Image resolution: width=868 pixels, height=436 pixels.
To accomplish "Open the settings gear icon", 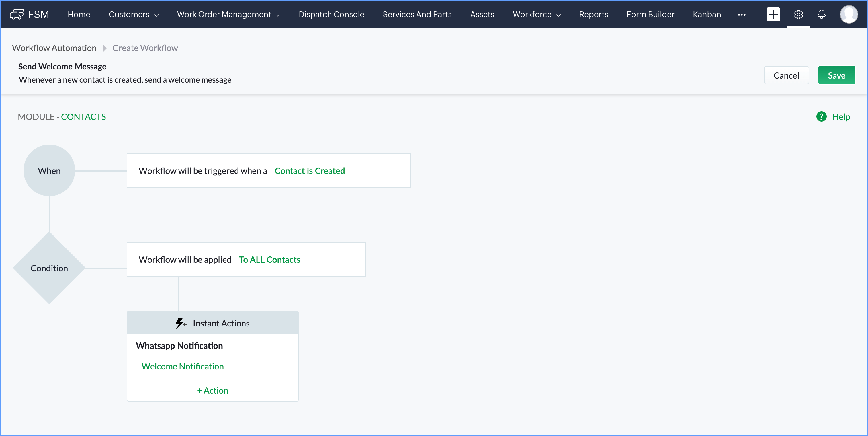I will click(798, 14).
